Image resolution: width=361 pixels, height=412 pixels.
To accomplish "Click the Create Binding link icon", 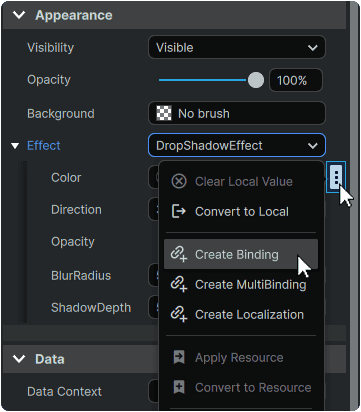I will point(179,254).
